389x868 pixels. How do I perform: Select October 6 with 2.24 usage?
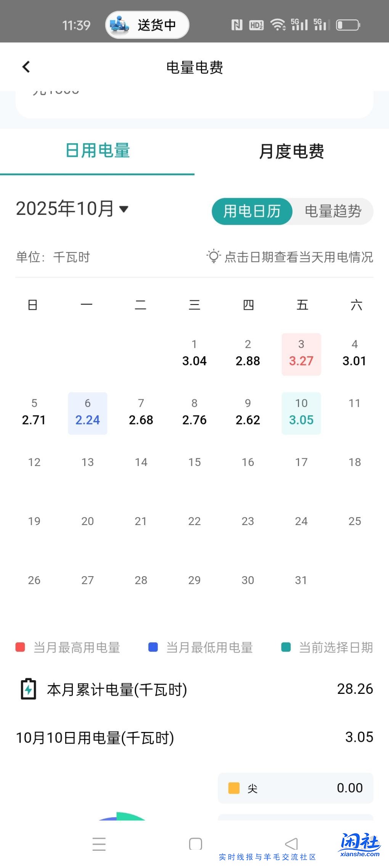(88, 413)
